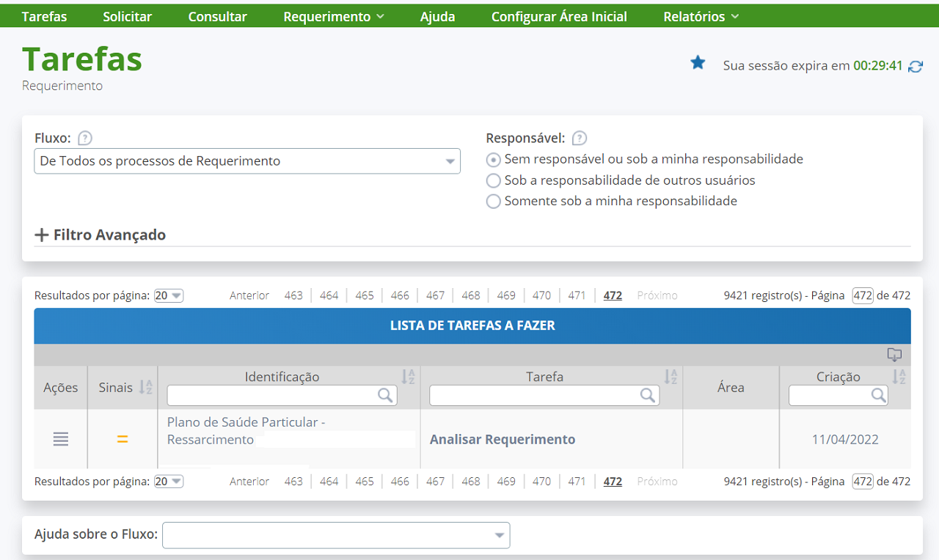Sort the list by the Tarefa column
939x560 pixels.
pyautogui.click(x=671, y=377)
